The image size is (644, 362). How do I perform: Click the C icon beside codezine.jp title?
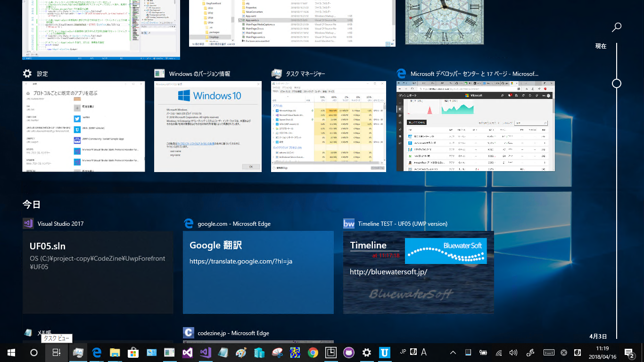pos(188,333)
